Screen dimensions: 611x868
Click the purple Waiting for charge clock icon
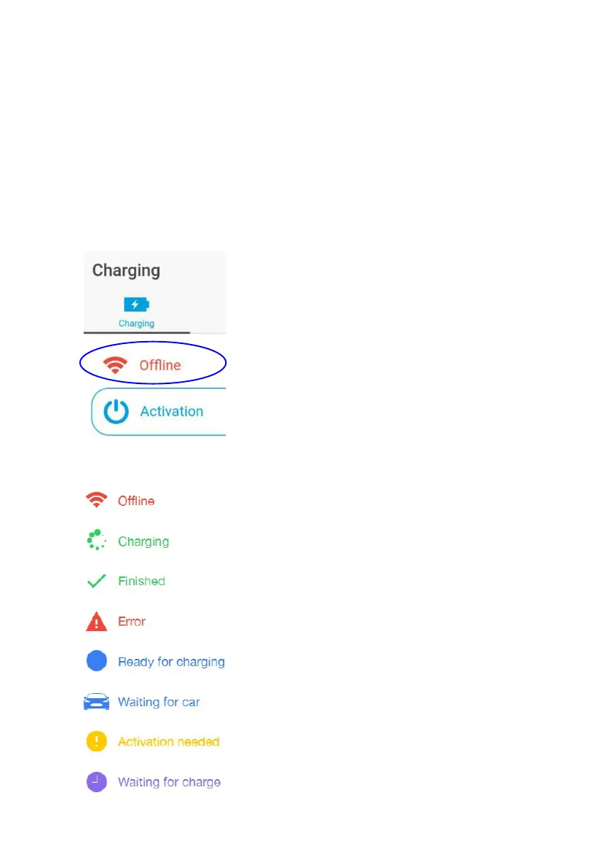click(x=96, y=782)
